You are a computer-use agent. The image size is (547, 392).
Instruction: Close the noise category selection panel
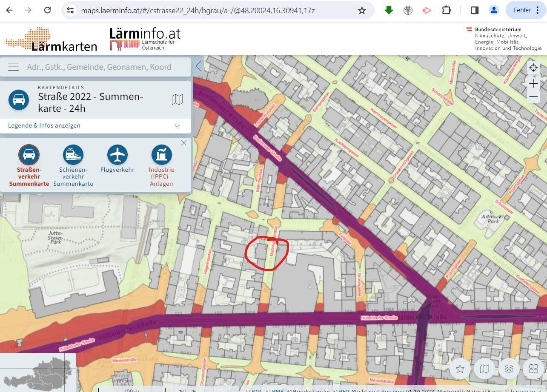point(183,143)
